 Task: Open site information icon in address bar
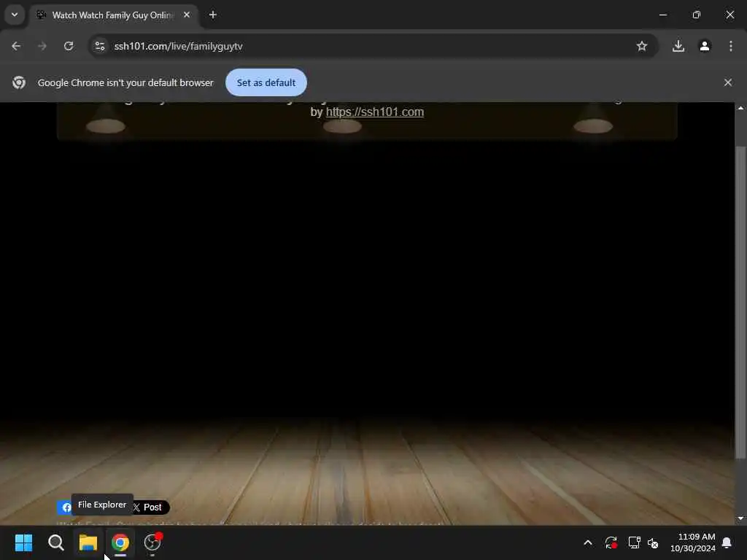(99, 46)
